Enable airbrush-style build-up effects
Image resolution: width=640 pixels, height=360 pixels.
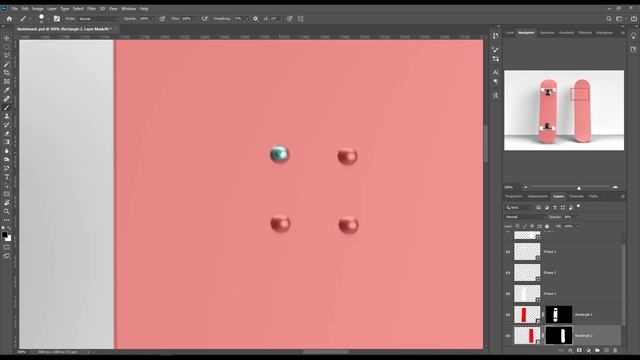click(x=204, y=19)
